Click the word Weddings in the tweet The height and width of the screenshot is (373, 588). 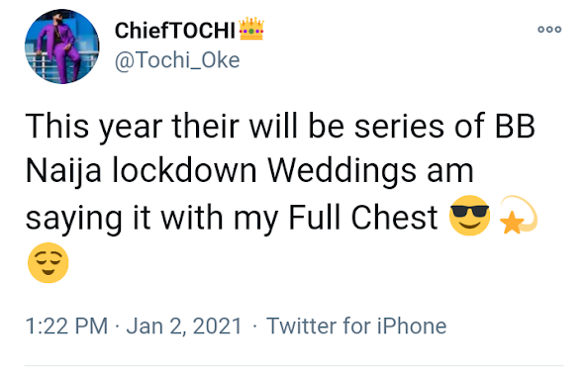[342, 172]
